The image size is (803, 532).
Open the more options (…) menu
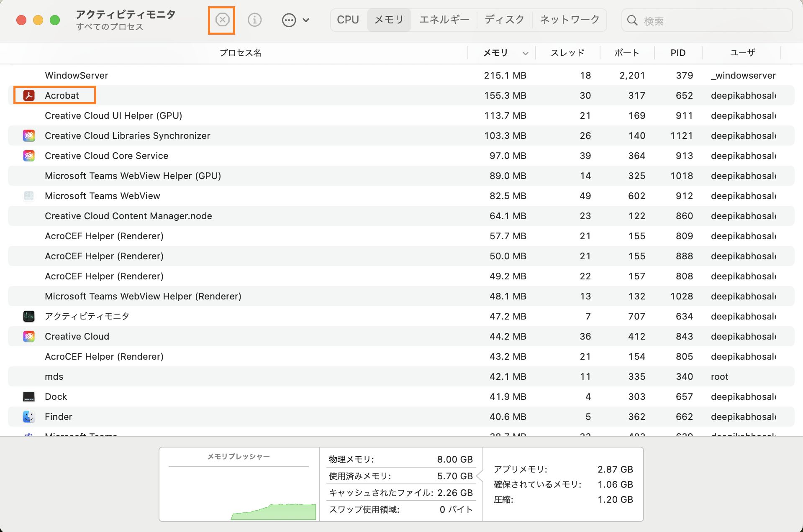pos(289,20)
